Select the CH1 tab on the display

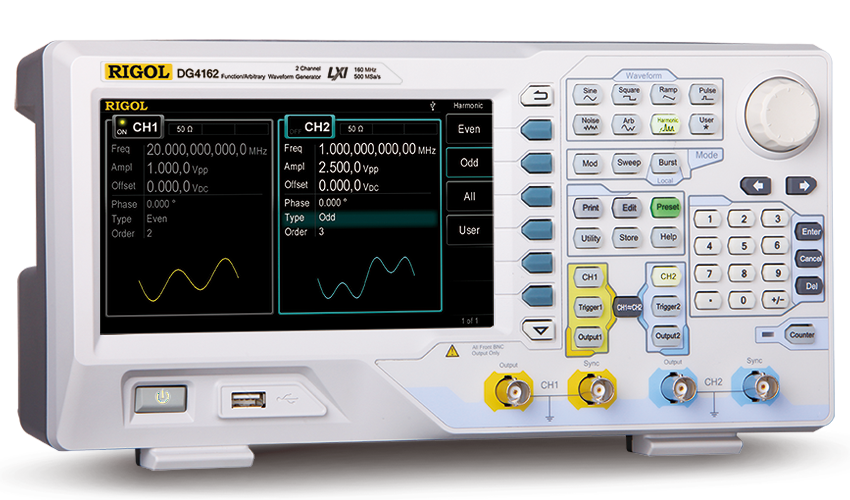tap(138, 127)
